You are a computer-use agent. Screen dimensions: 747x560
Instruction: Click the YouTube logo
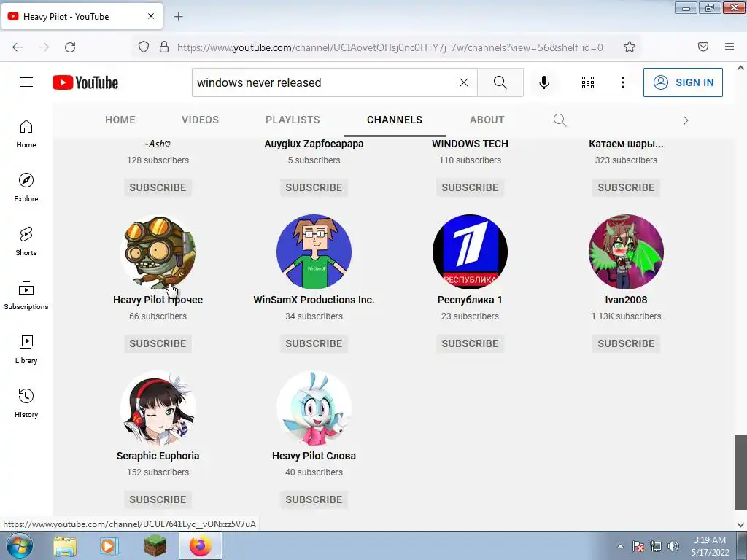tap(85, 82)
